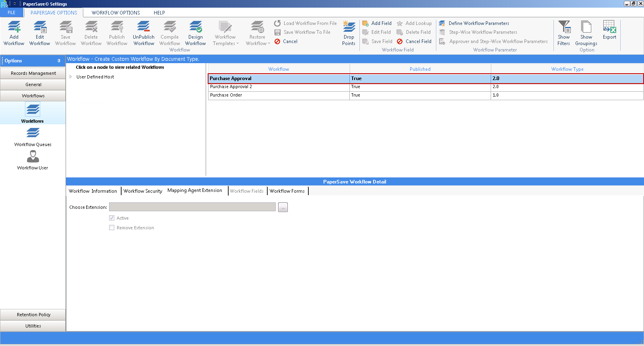
Task: Select the Purchase Order workflow row
Action: 426,95
